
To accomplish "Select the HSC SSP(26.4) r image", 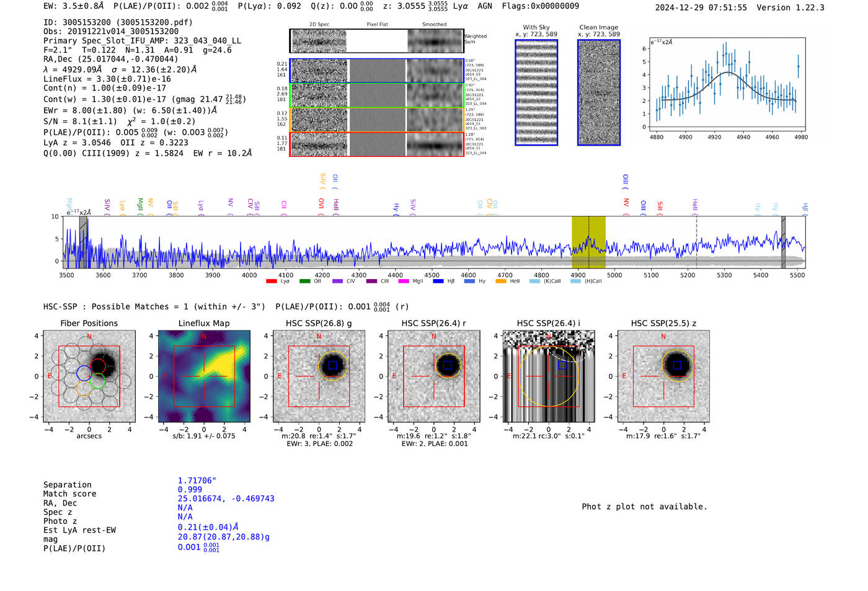I will pyautogui.click(x=434, y=376).
